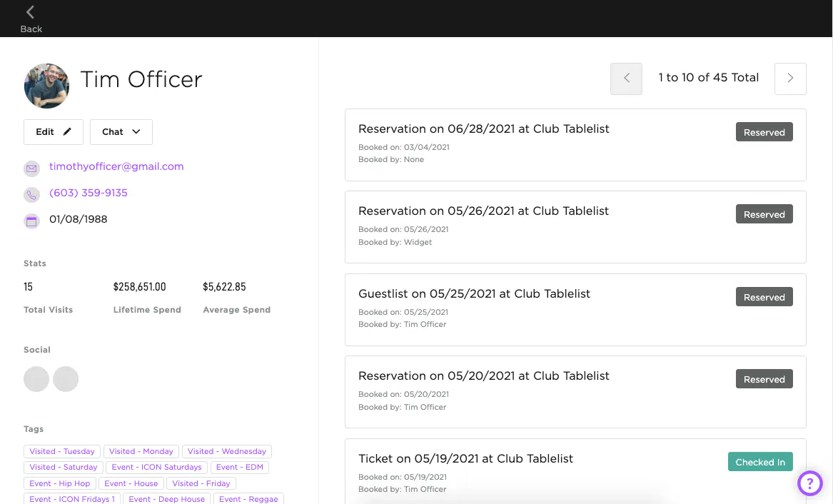833x504 pixels.
Task: Click the Back arrow icon
Action: pos(30,12)
